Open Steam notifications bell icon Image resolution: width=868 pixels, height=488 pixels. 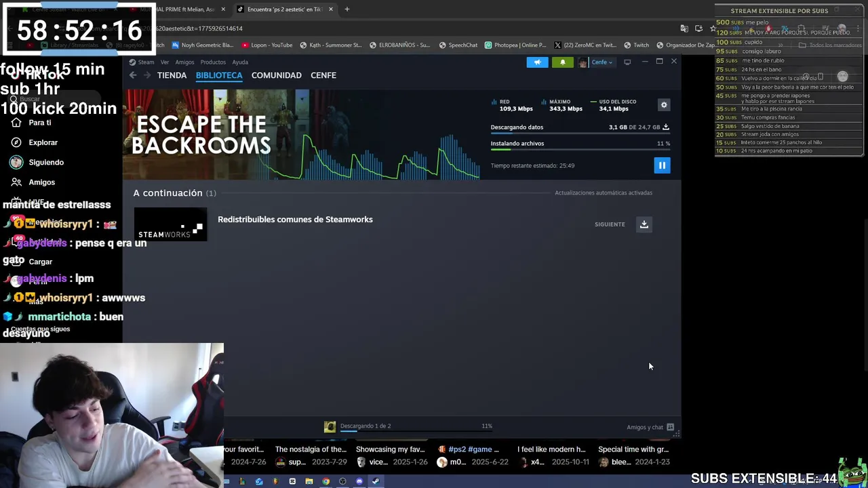click(562, 62)
